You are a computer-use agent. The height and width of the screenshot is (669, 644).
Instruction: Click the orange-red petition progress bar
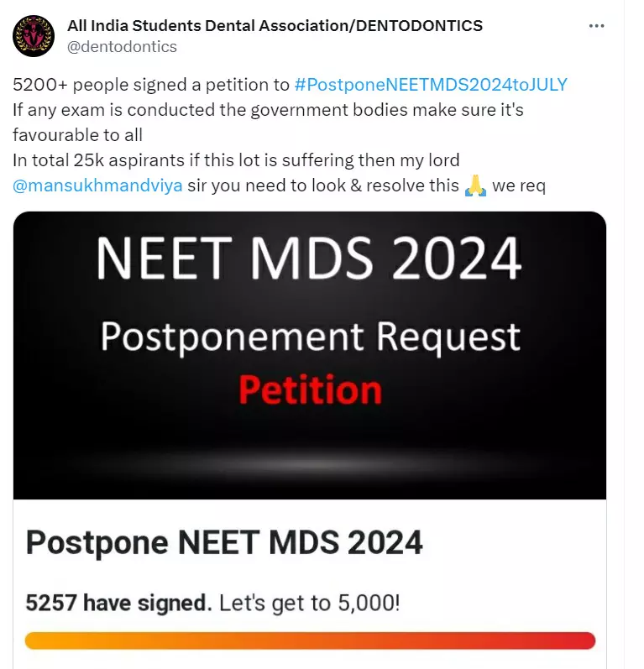(x=310, y=640)
